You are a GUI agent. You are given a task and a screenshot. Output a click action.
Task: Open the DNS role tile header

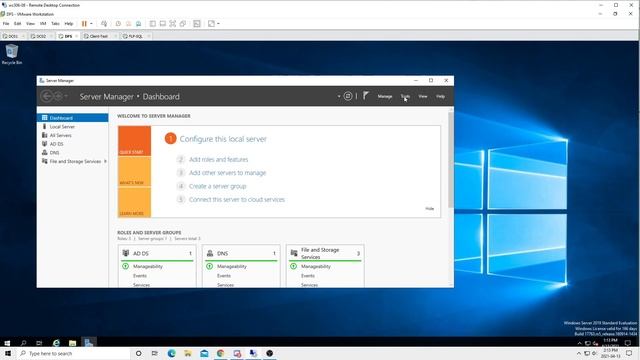241,253
